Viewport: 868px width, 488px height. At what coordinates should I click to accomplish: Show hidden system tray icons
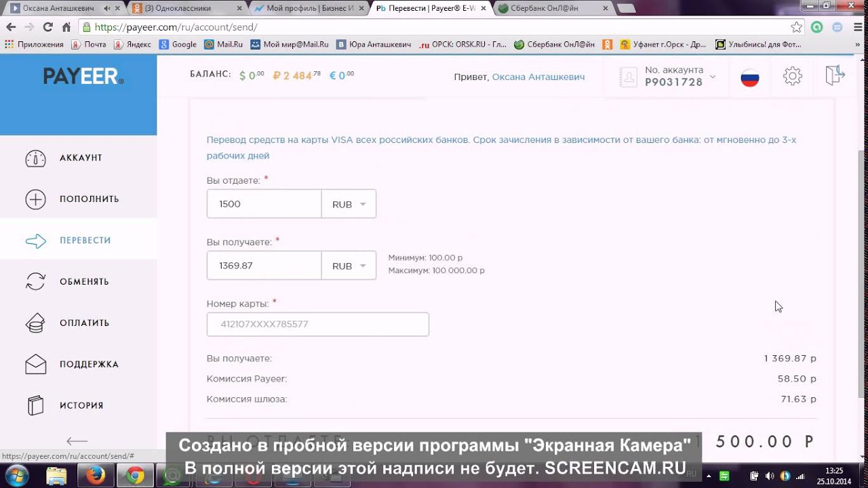pyautogui.click(x=708, y=475)
